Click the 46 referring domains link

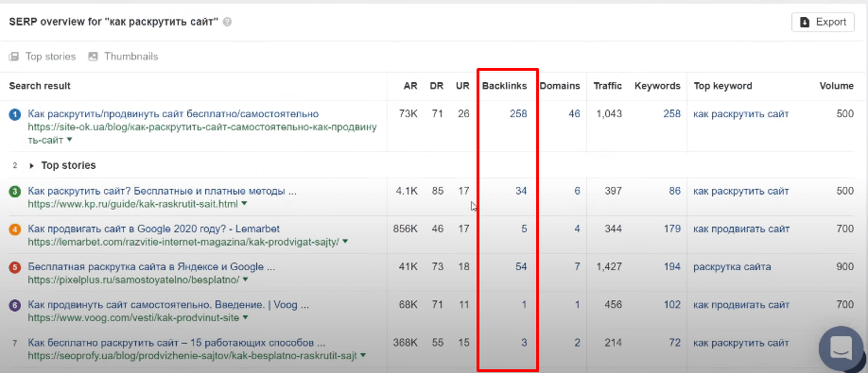click(574, 114)
